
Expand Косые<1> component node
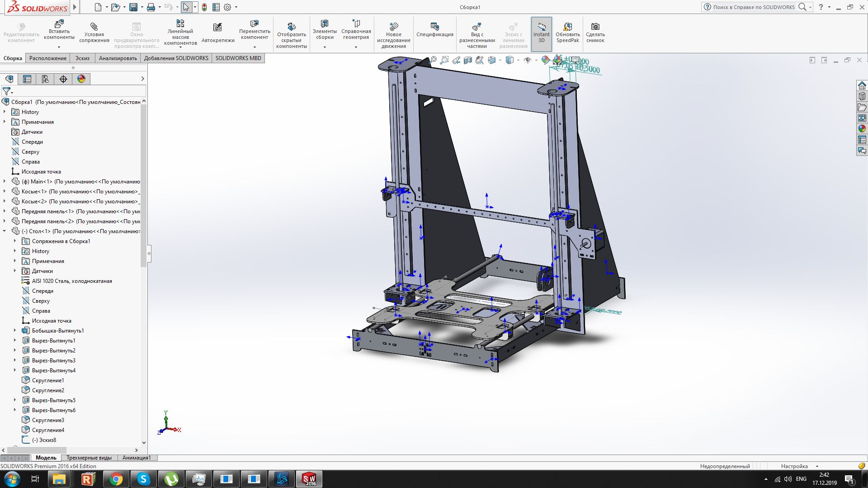[5, 191]
